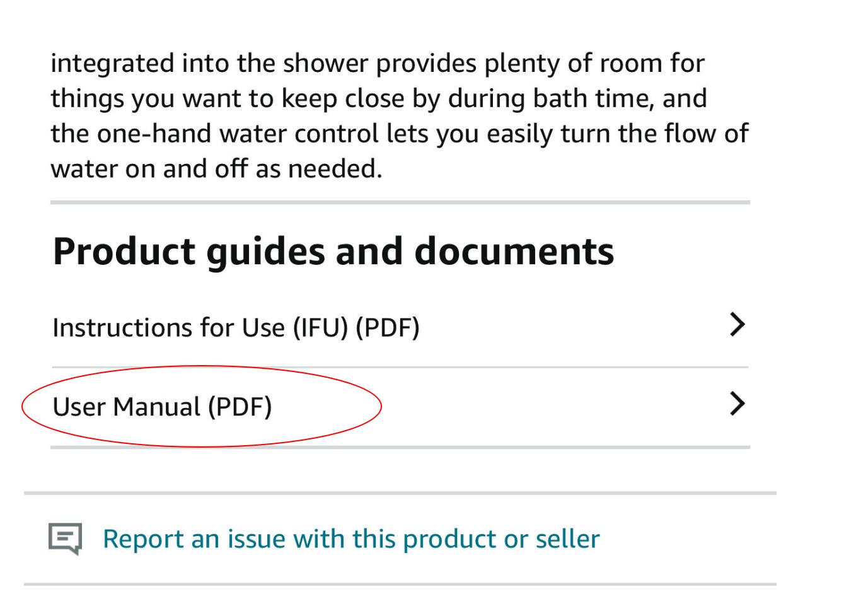
Task: Click the "(PDF)" label after User Manual
Action: pyautogui.click(x=240, y=407)
